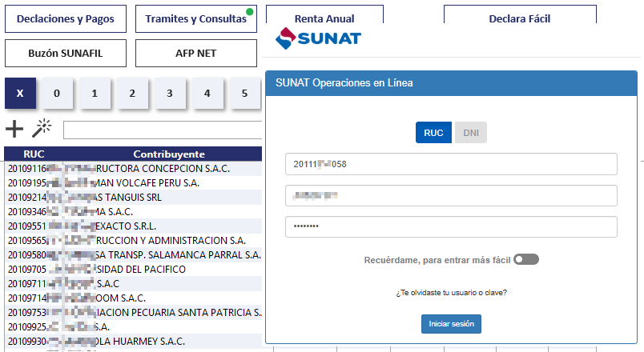Click the search box beside the wand
Screen dimensions: 644x352
pyautogui.click(x=163, y=130)
